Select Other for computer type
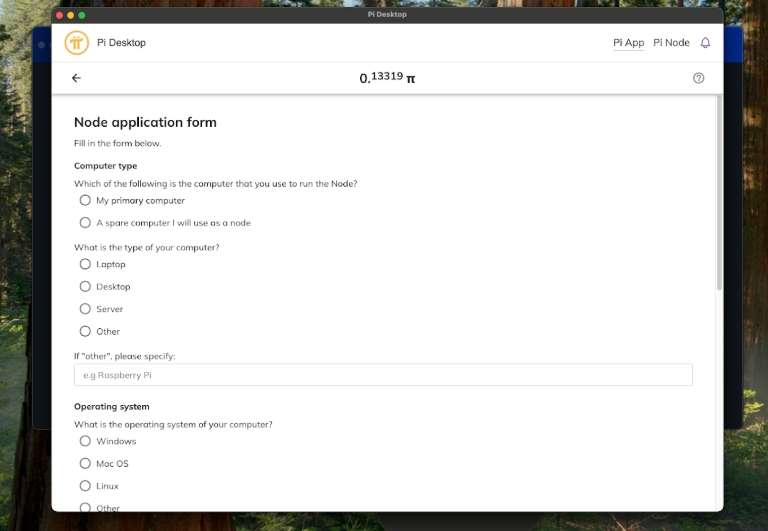The width and height of the screenshot is (768, 531). tap(85, 331)
